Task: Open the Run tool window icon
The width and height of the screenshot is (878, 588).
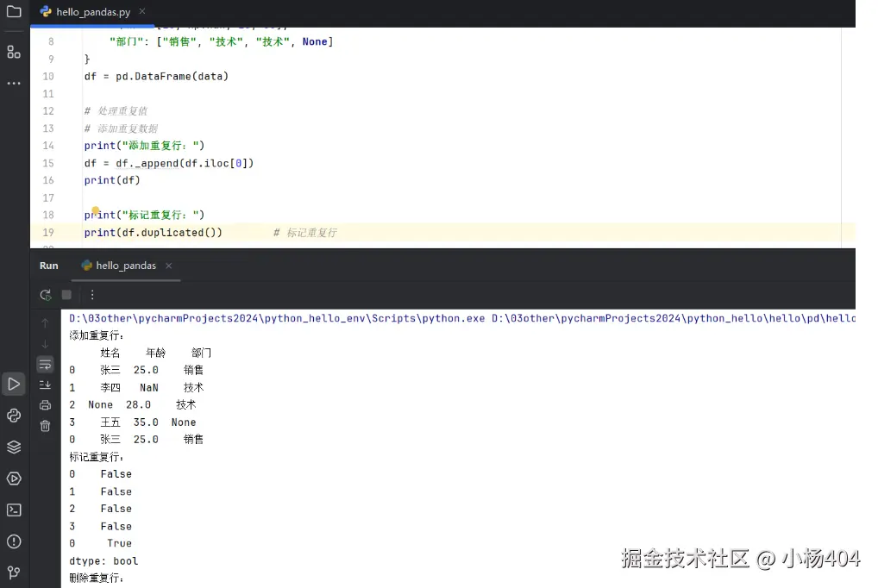Action: click(14, 385)
